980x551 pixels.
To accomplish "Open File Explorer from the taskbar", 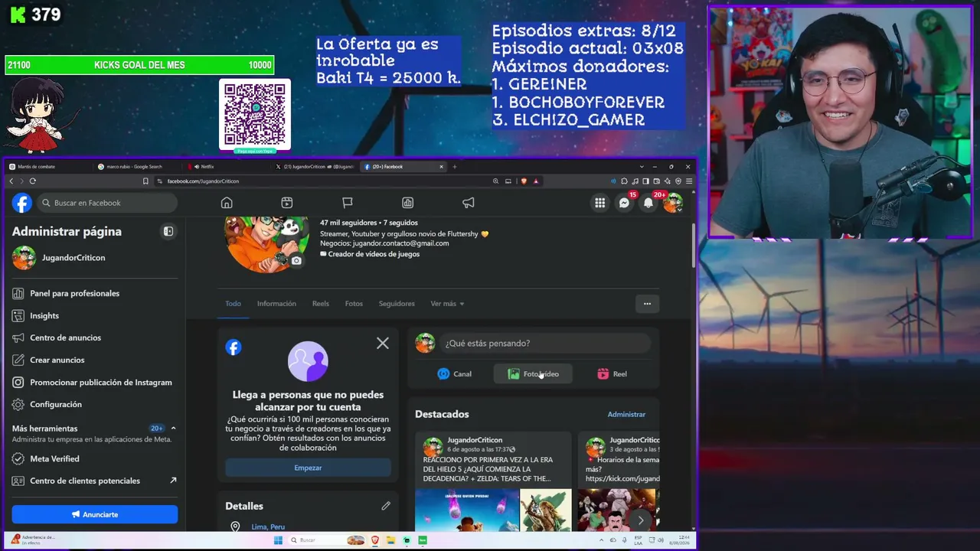I will point(390,540).
